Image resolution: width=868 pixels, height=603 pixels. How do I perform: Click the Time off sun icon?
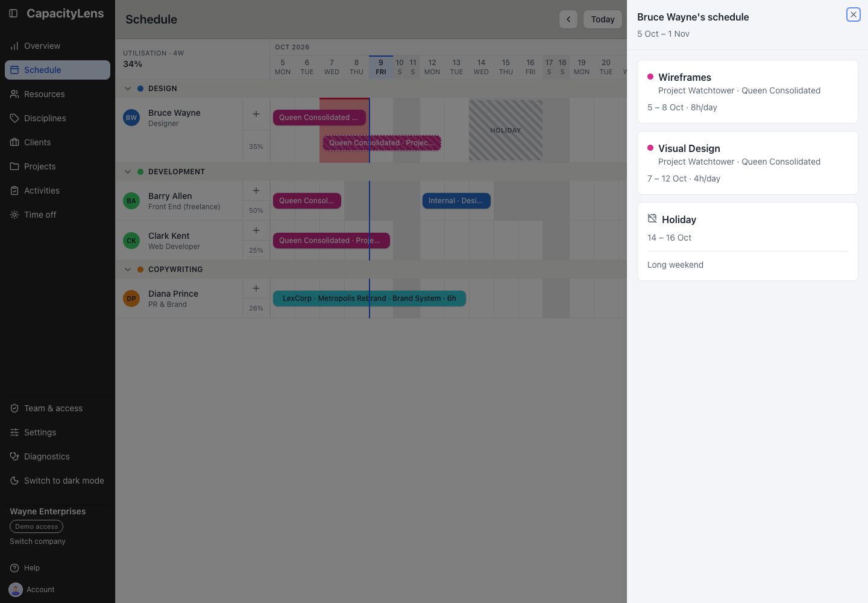pos(14,215)
